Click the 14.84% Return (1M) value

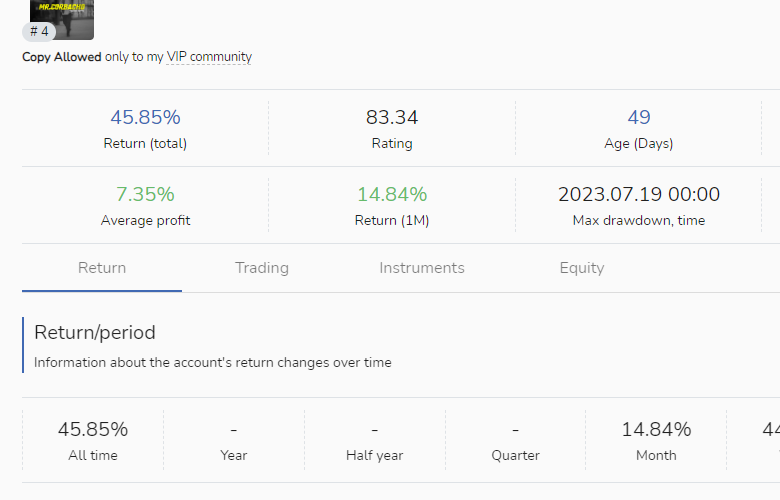click(392, 194)
